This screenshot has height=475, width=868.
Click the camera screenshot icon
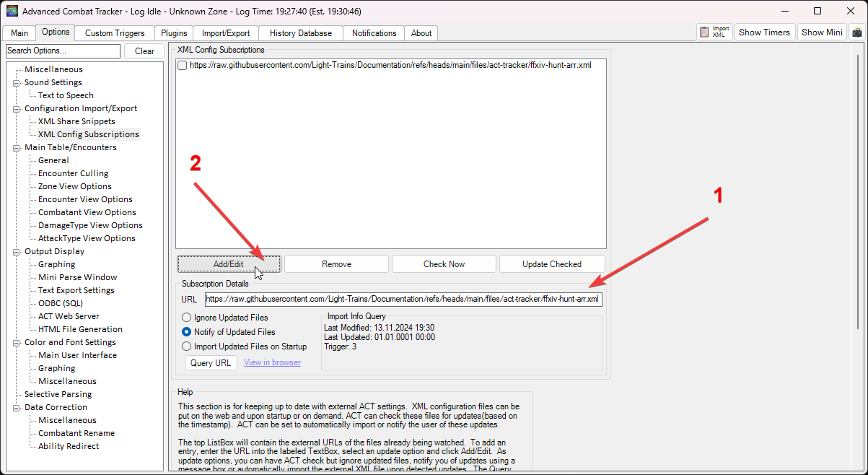pos(856,32)
